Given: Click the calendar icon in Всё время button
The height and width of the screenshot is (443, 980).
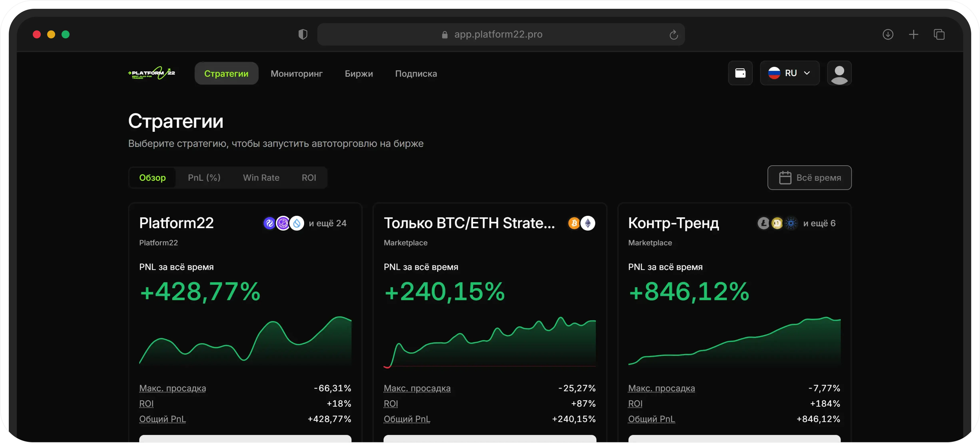Looking at the screenshot, I should coord(785,178).
